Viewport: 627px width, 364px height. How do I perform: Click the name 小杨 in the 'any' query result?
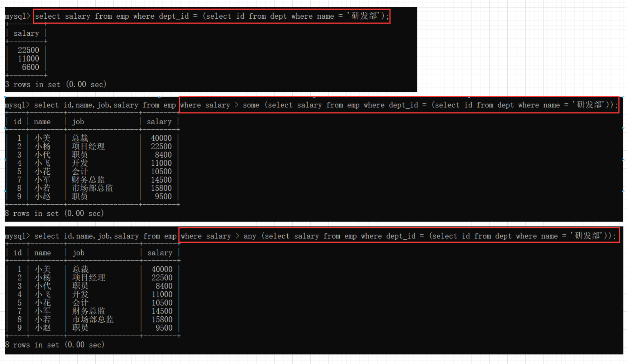43,277
